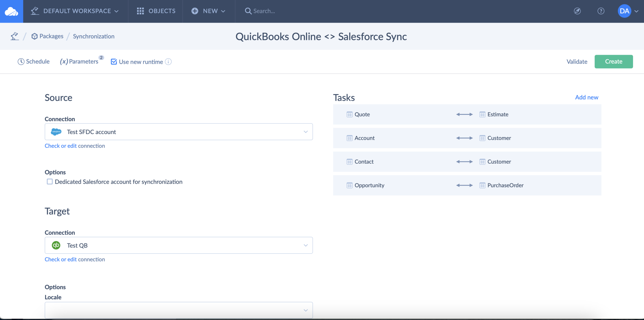
Task: Click Validate
Action: (x=577, y=62)
